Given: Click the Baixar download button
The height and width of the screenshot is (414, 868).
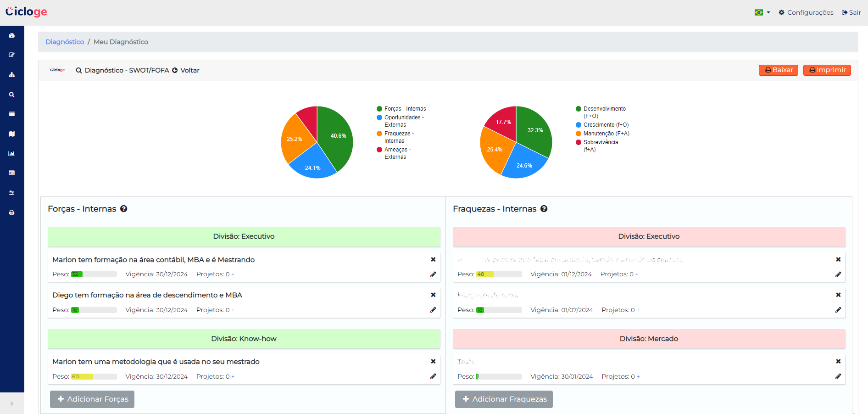Looking at the screenshot, I should coord(778,70).
